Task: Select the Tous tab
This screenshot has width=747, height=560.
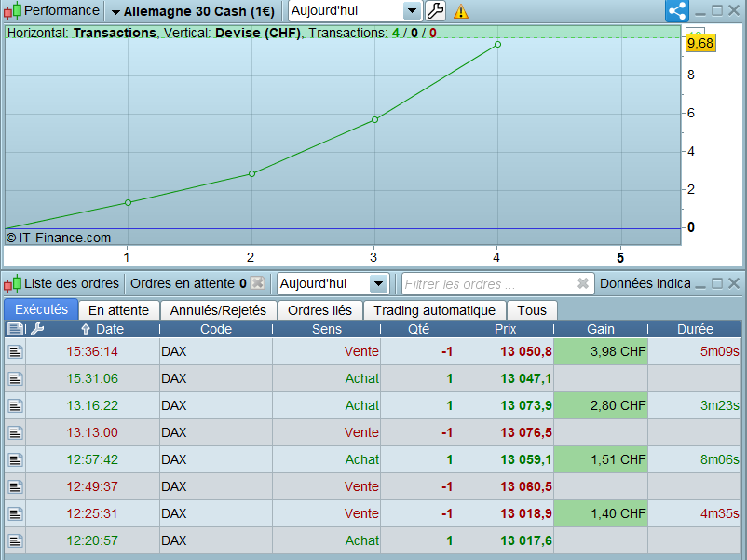Action: [x=532, y=310]
